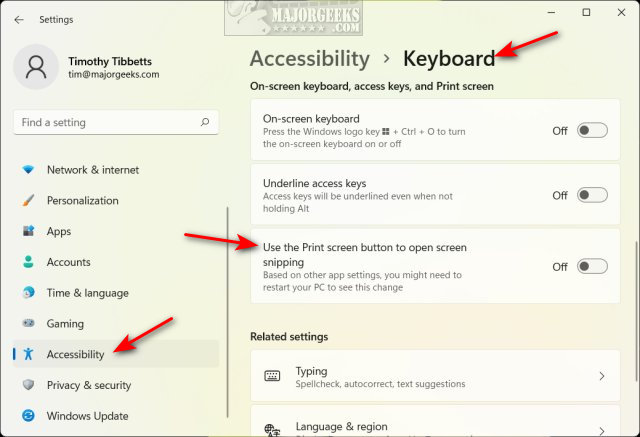Enable the Underline access keys switch
The height and width of the screenshot is (437, 640).
click(x=592, y=196)
